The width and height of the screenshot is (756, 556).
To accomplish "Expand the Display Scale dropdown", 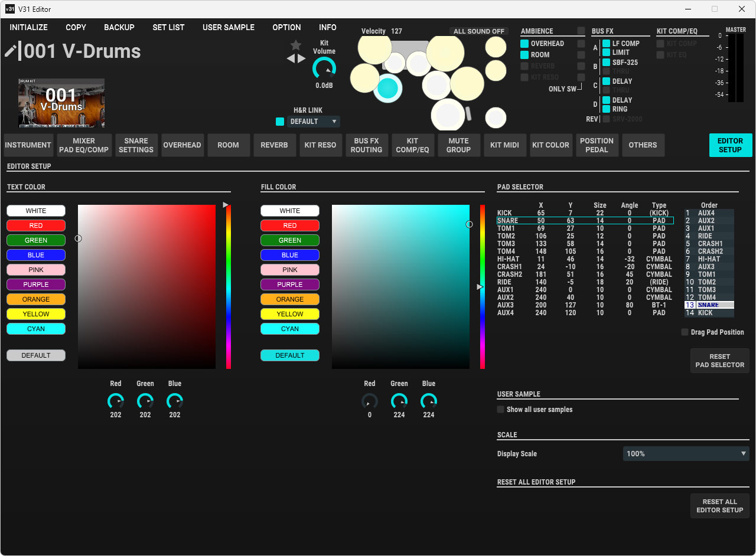I will (x=686, y=454).
